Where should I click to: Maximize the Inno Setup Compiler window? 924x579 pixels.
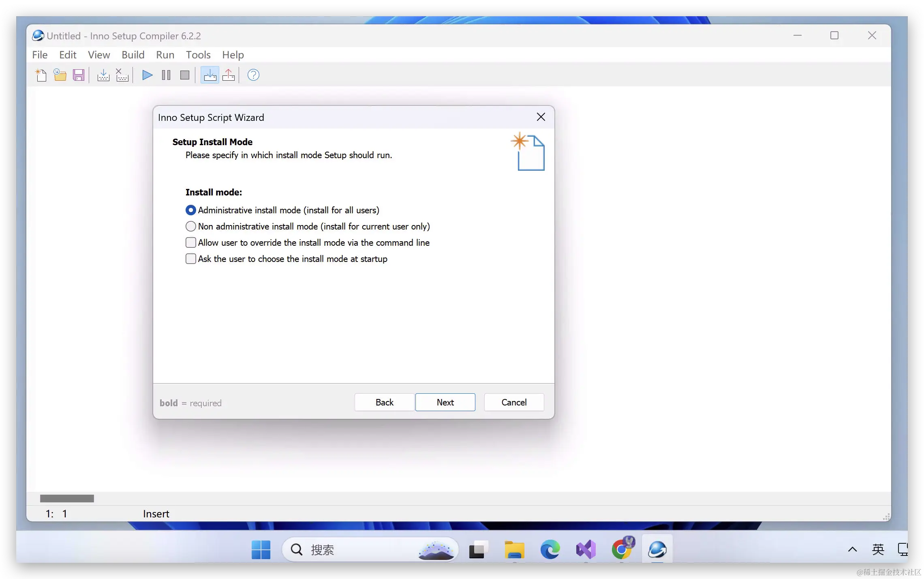coord(834,36)
